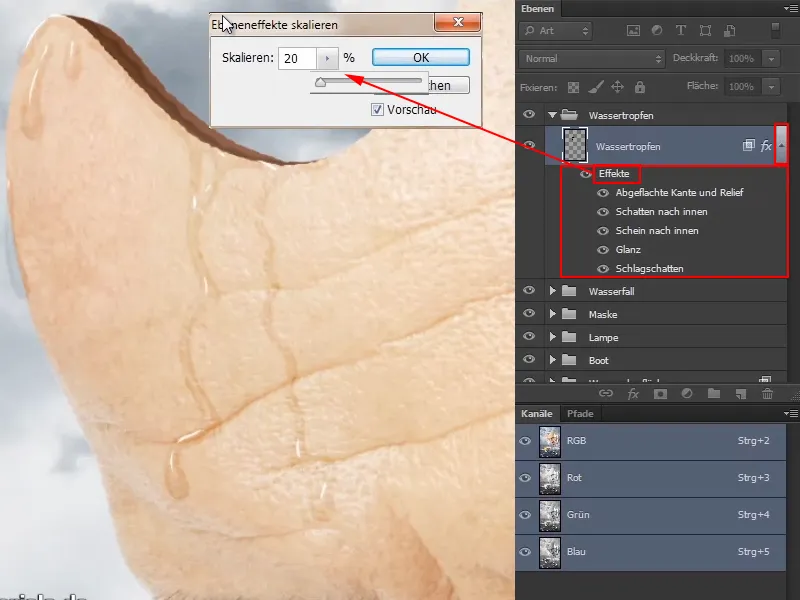Click the Wassertropfen layer thumbnail
The height and width of the screenshot is (600, 800).
574,145
